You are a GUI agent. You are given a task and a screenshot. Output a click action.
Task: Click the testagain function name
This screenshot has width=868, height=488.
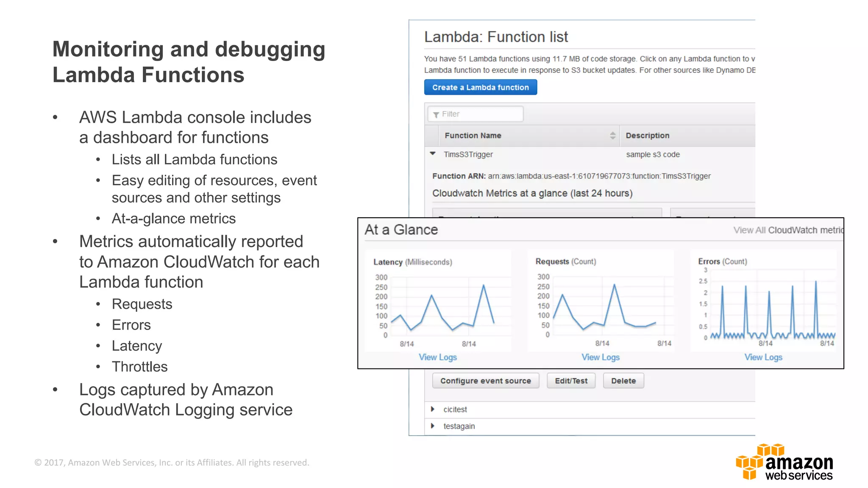pyautogui.click(x=459, y=427)
